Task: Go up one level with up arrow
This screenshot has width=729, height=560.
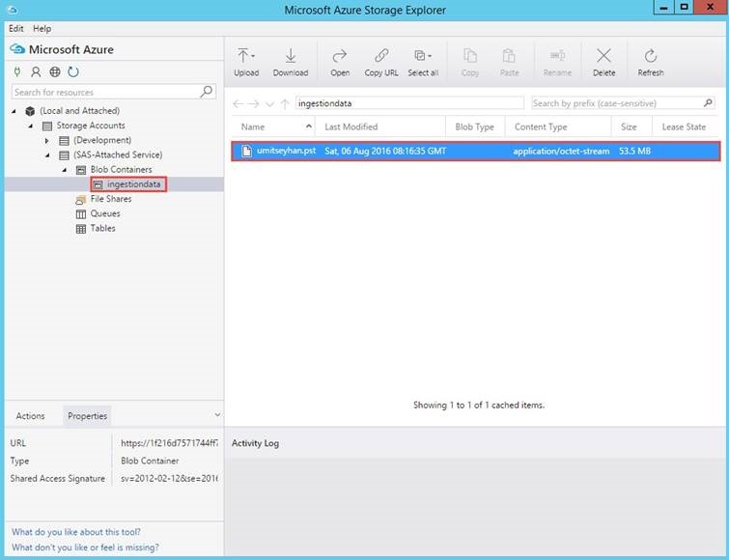Action: pyautogui.click(x=285, y=103)
